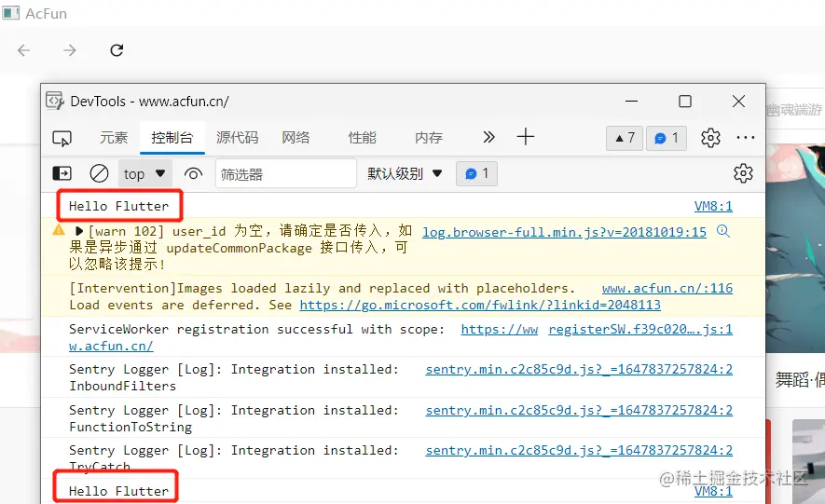Focus the 筛选器 filter input

click(285, 173)
